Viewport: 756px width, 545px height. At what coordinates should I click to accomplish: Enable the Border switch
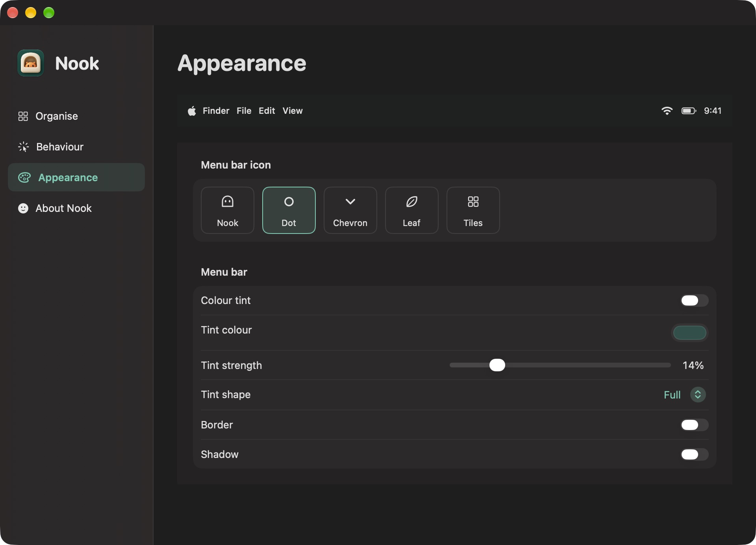[695, 425]
